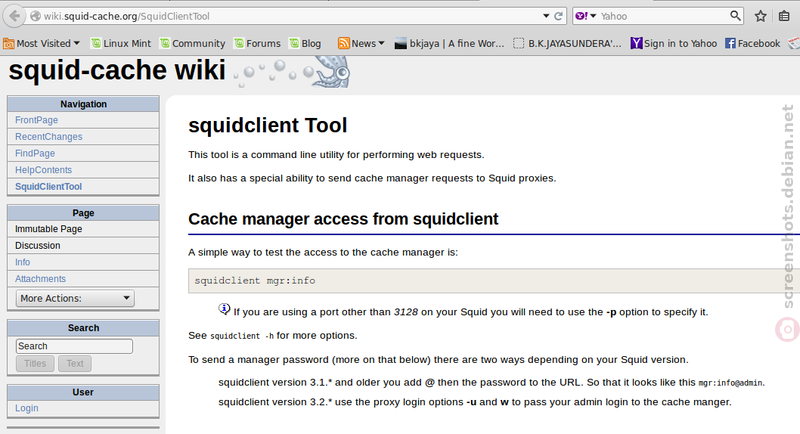Go back with the browser back arrow
Screen dimensions: 800x434
(15, 16)
